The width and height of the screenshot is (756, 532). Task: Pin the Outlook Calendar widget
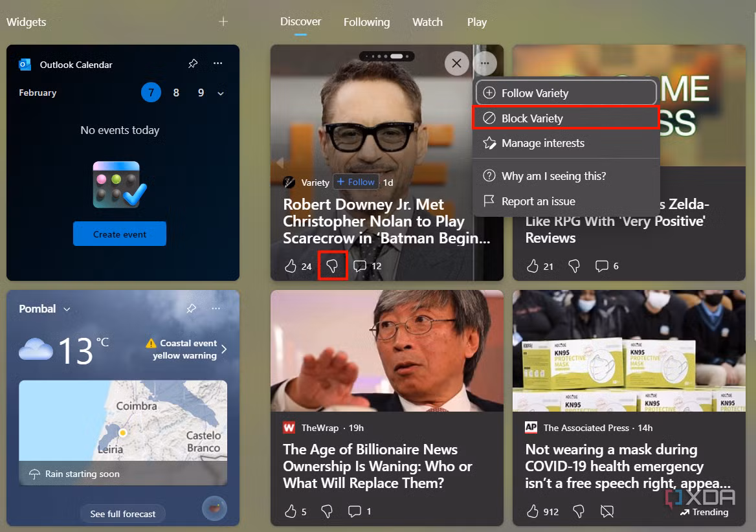tap(192, 63)
